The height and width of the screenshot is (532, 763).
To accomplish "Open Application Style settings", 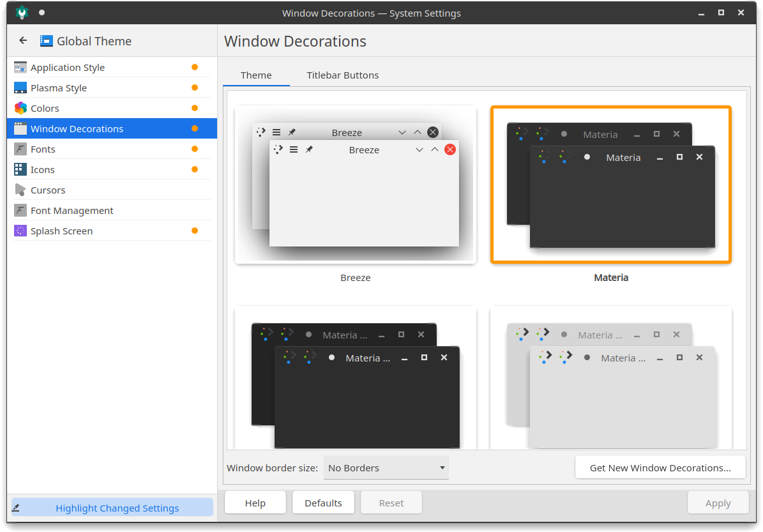I will tap(68, 67).
